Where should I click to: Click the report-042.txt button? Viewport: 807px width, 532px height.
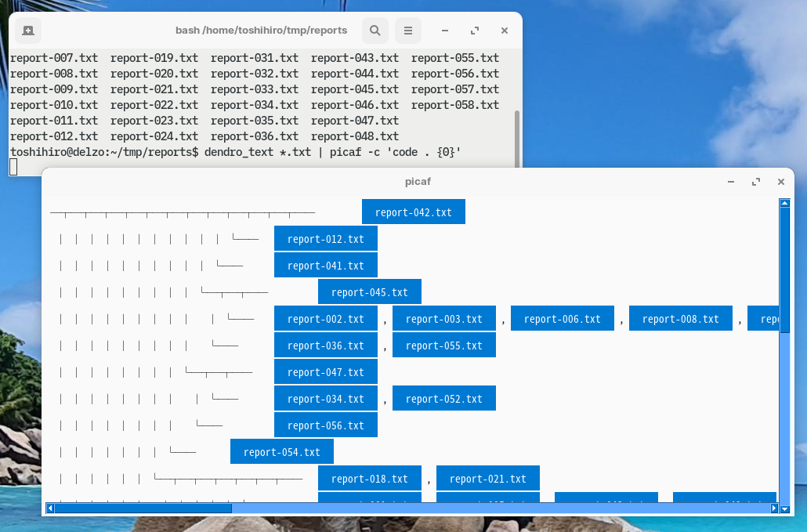click(x=413, y=212)
